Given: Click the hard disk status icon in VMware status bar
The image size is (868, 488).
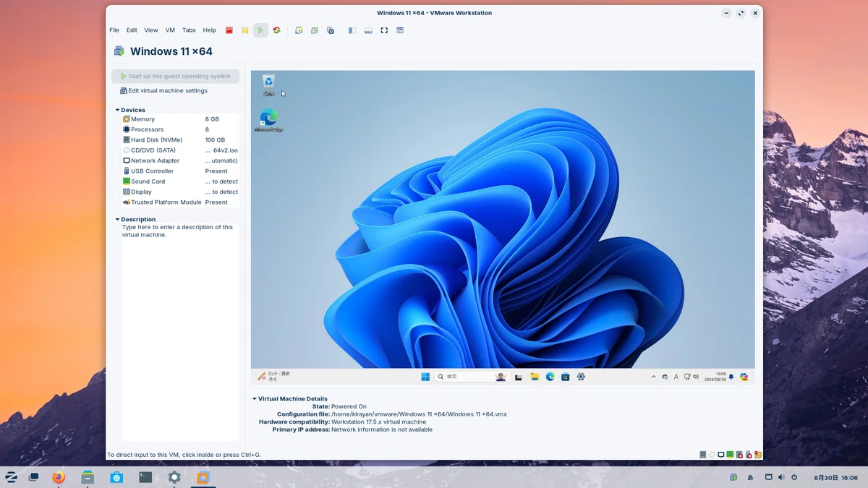Looking at the screenshot, I should pyautogui.click(x=702, y=455).
